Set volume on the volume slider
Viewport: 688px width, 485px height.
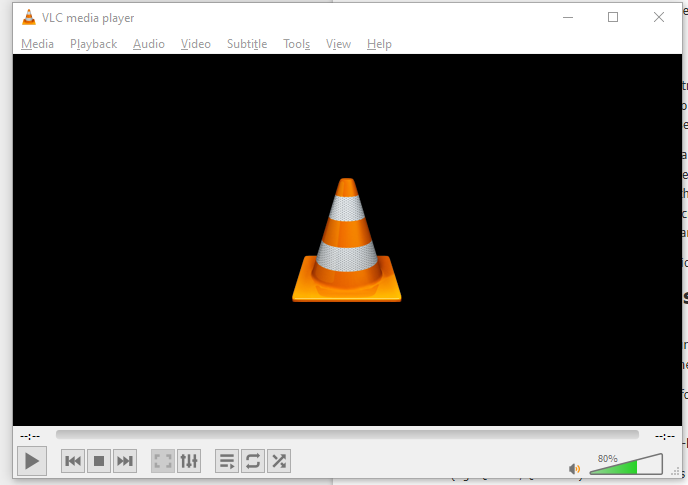click(x=626, y=464)
